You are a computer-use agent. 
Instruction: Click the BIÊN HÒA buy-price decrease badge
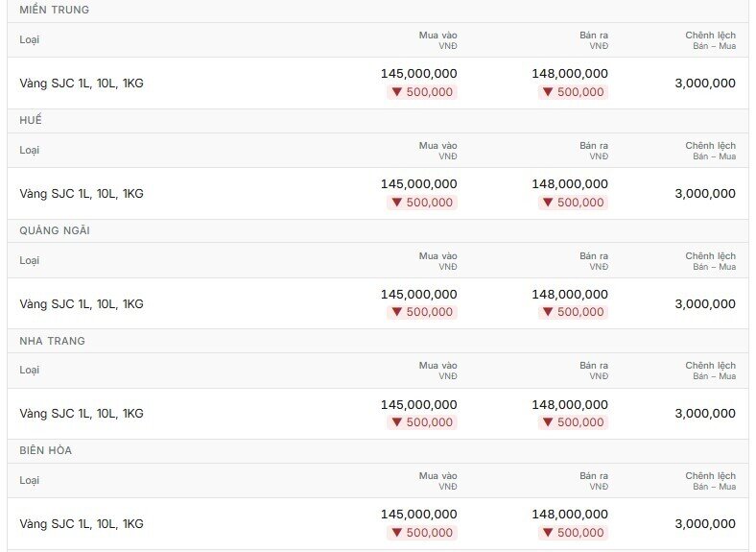[422, 533]
